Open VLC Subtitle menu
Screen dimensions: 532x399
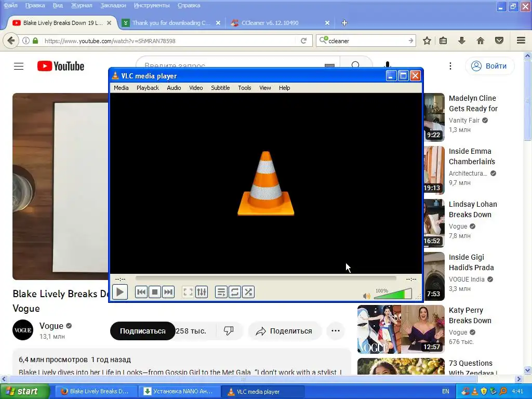220,88
